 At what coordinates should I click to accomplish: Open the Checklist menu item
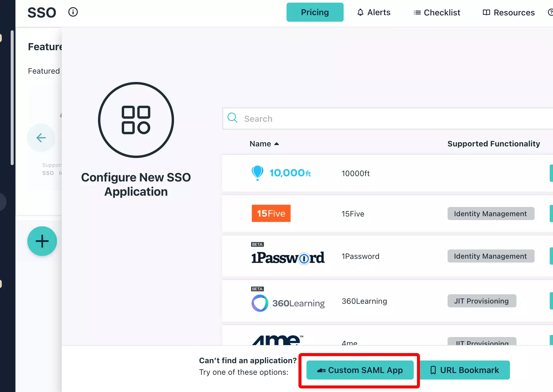coord(437,12)
